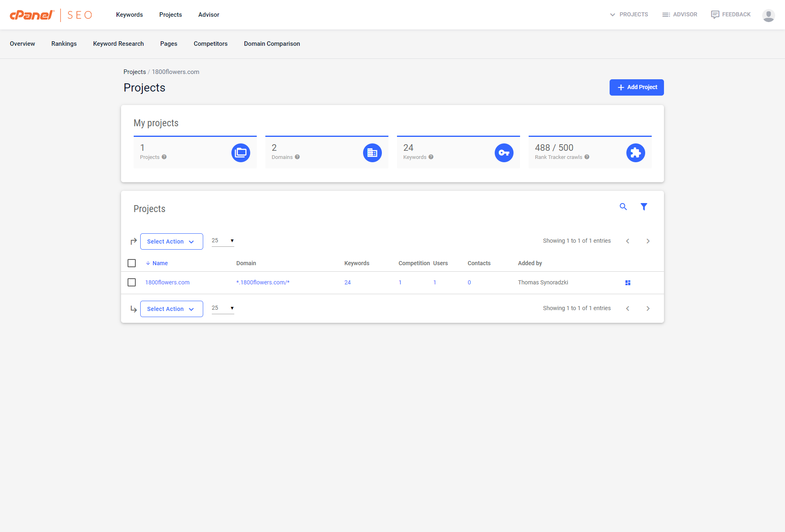The image size is (785, 532).
Task: Toggle the select-all checkbox in table header
Action: click(132, 263)
